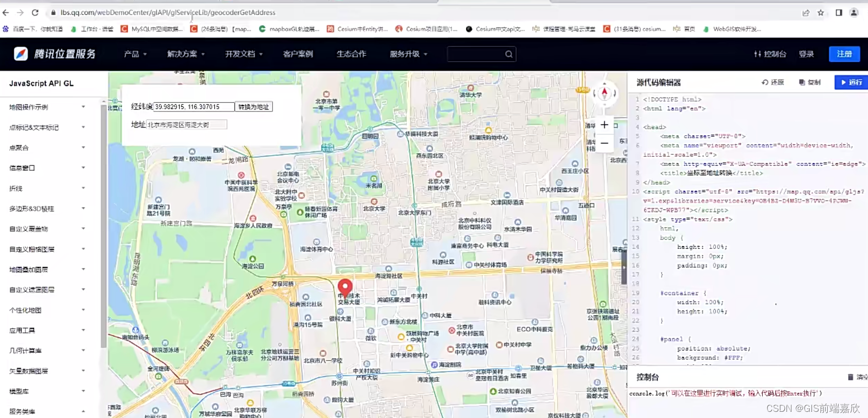The width and height of the screenshot is (868, 418).
Task: Click the 地址 address output field
Action: 186,125
